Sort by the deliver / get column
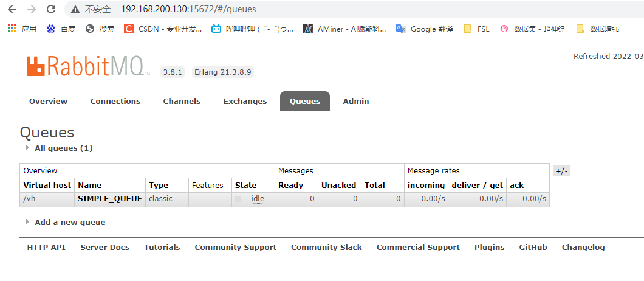This screenshot has width=644, height=281. [x=478, y=186]
